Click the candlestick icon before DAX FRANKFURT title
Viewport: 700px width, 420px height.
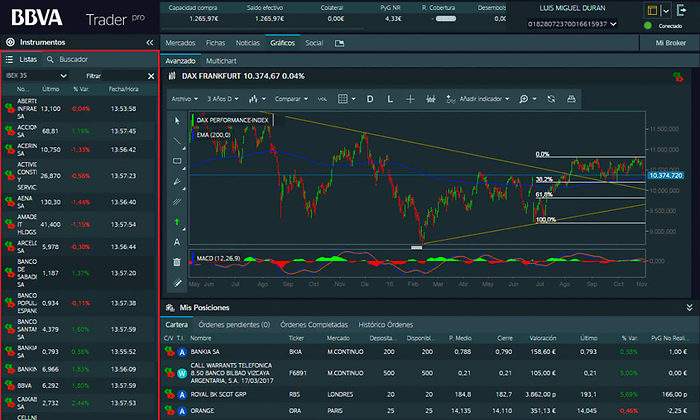172,76
